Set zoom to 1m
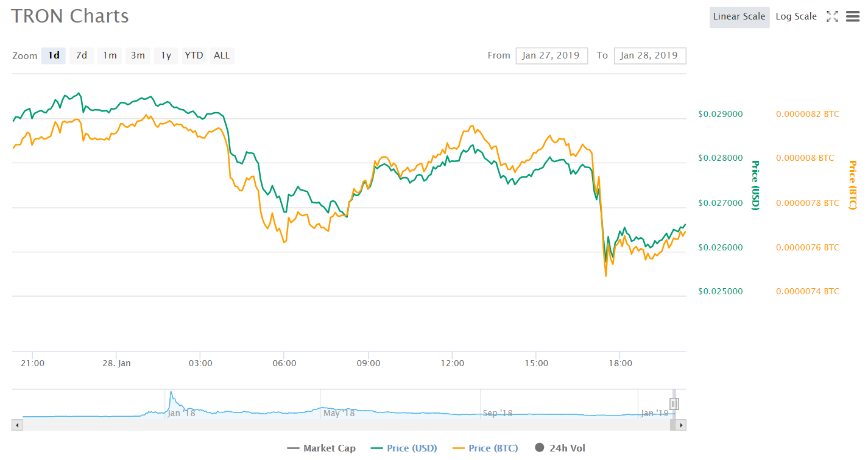Image resolution: width=868 pixels, height=460 pixels. click(110, 55)
